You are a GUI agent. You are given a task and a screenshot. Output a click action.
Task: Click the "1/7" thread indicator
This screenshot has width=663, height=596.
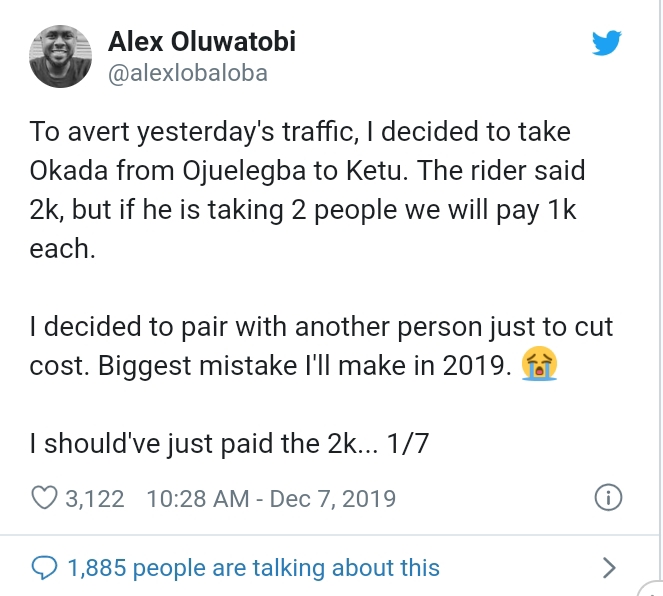pyautogui.click(x=409, y=444)
